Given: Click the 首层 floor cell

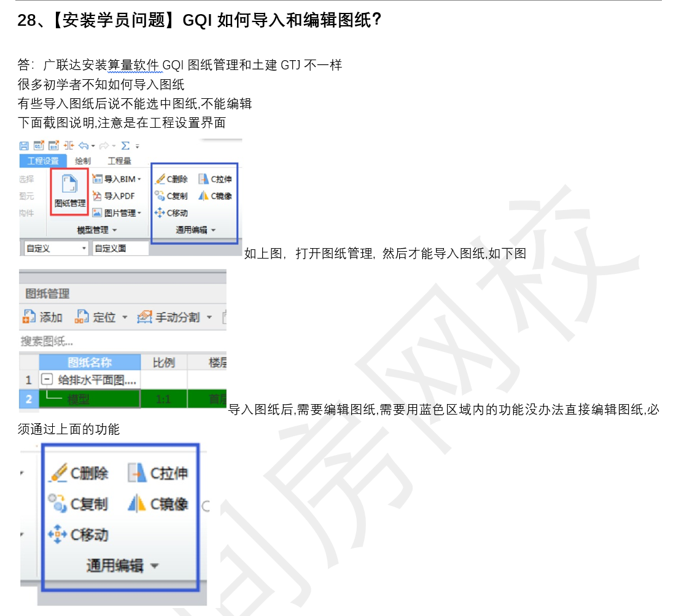Looking at the screenshot, I should (x=207, y=399).
